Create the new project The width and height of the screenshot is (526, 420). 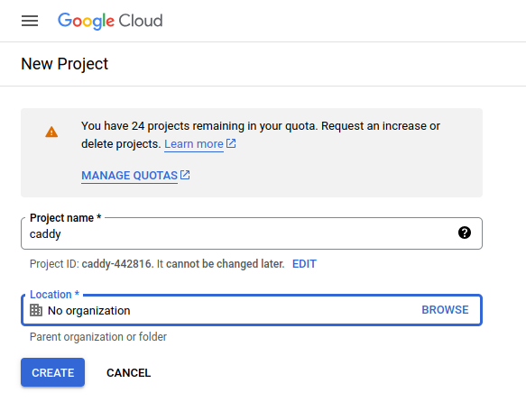pyautogui.click(x=52, y=372)
